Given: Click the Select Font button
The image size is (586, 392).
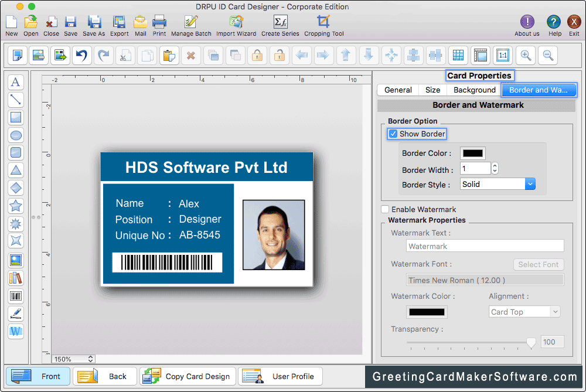Looking at the screenshot, I should (538, 265).
